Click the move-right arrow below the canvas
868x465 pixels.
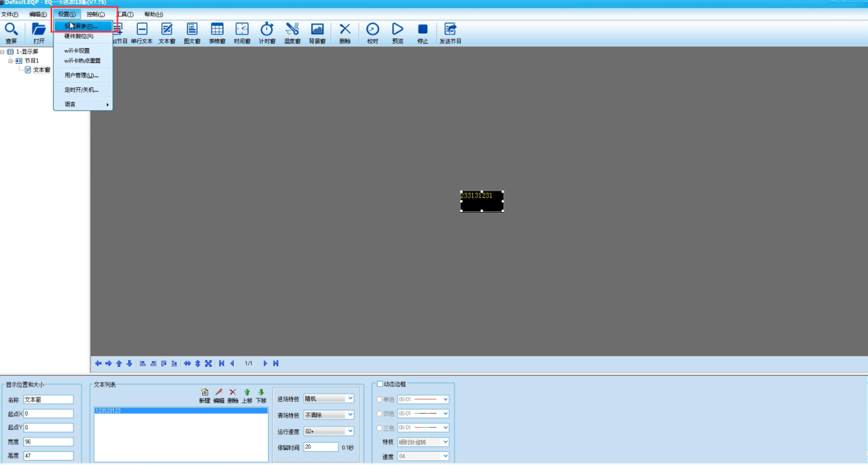[108, 363]
